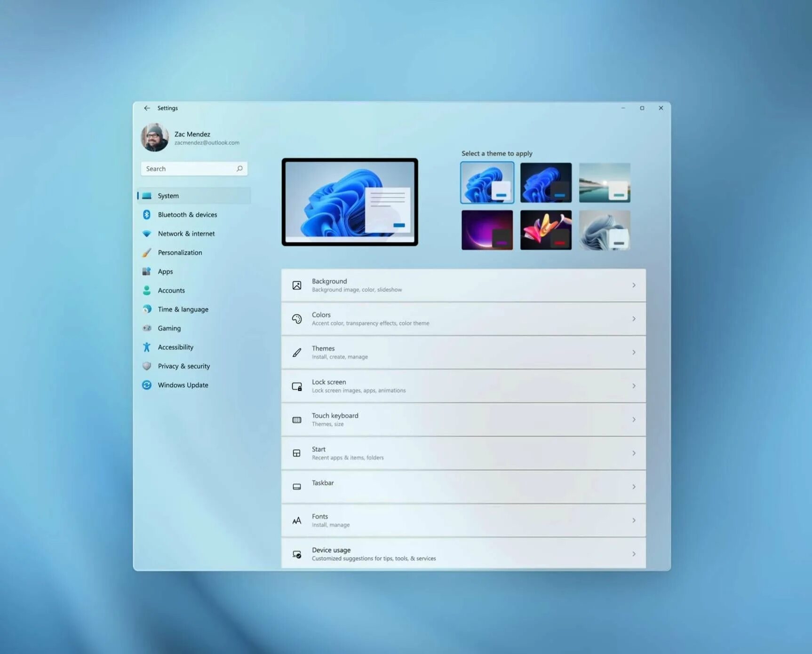Image resolution: width=812 pixels, height=654 pixels.
Task: Expand Background settings via its chevron
Action: coord(634,285)
